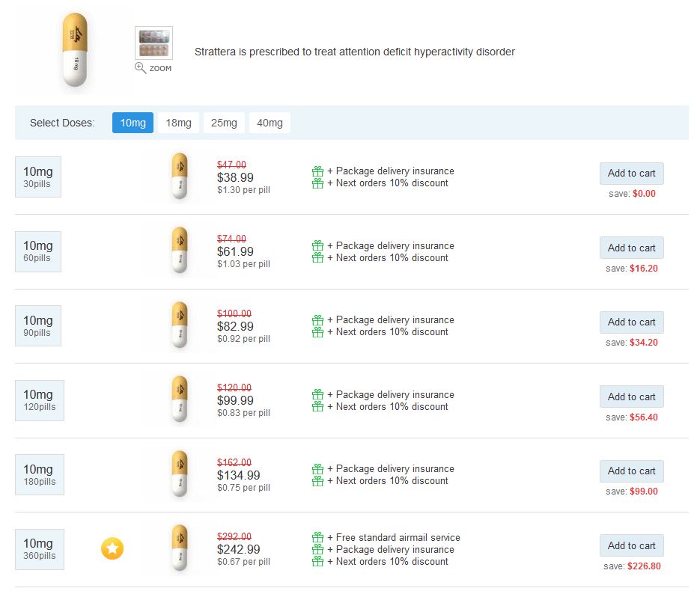Open the blister pack thumbnail image
The height and width of the screenshot is (600, 700).
point(154,43)
